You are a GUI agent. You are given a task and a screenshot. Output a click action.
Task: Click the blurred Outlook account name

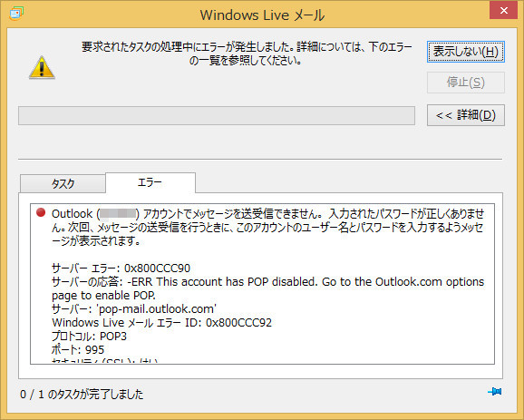click(118, 214)
